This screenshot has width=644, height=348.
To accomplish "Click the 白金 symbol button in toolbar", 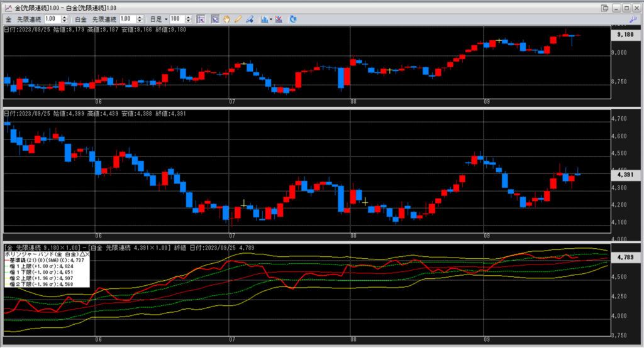I will [81, 19].
